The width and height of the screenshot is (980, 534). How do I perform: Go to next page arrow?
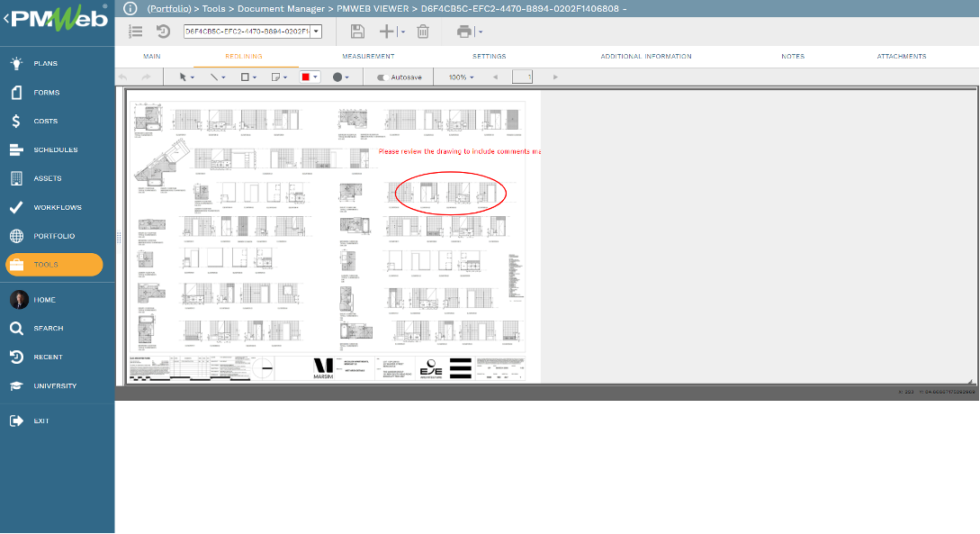(x=555, y=77)
